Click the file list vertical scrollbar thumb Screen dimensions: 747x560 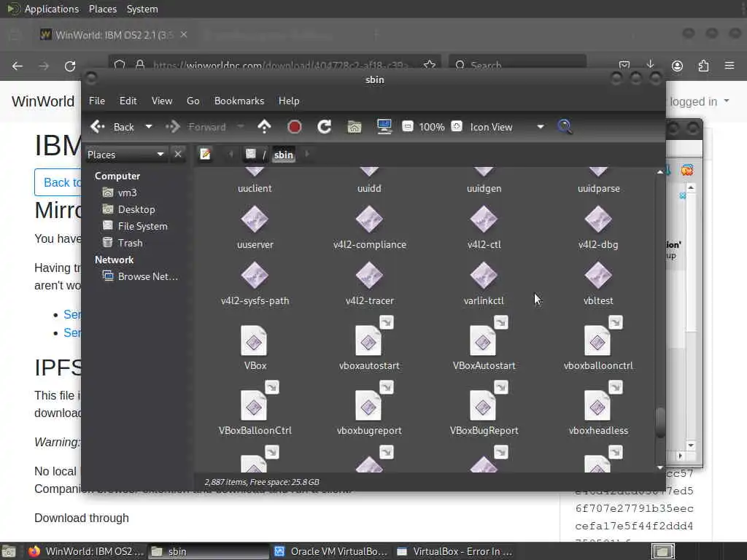660,422
